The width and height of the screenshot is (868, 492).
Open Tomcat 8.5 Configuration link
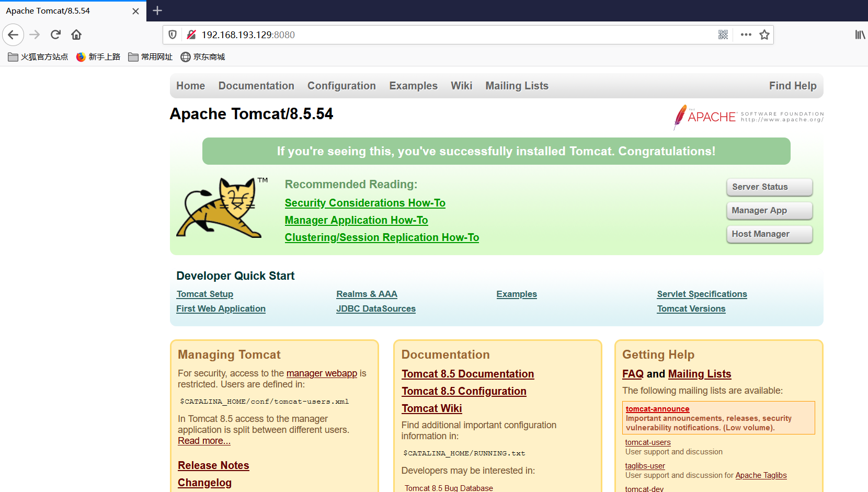(464, 391)
